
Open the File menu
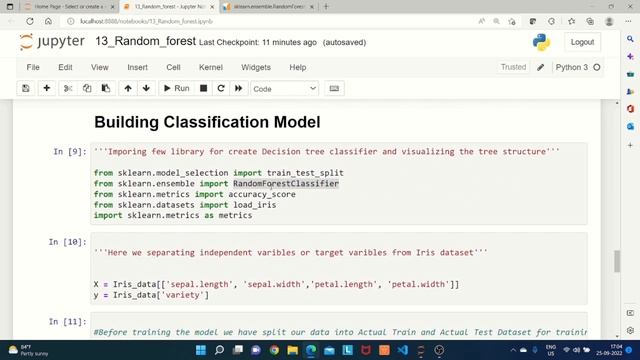tap(33, 67)
